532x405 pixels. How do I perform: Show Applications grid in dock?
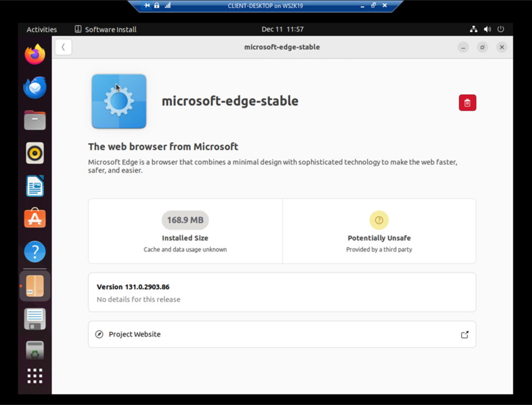35,376
